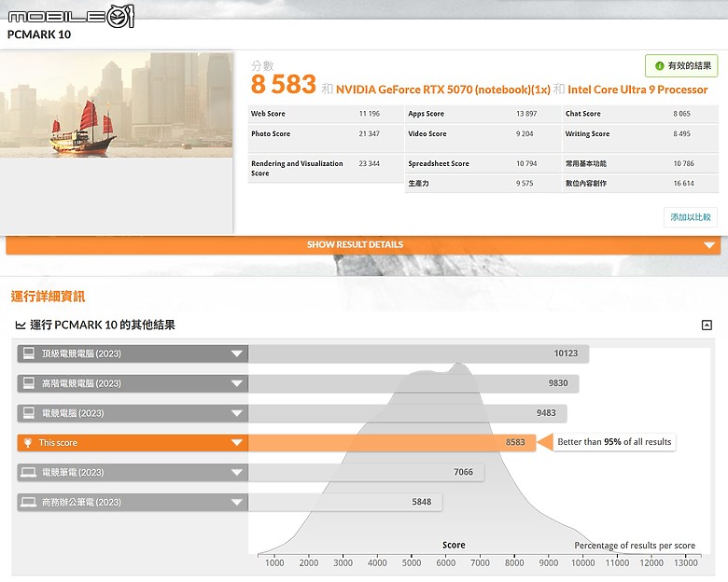Click the Photo Score row
Screen dimensions: 728x582
point(326,138)
